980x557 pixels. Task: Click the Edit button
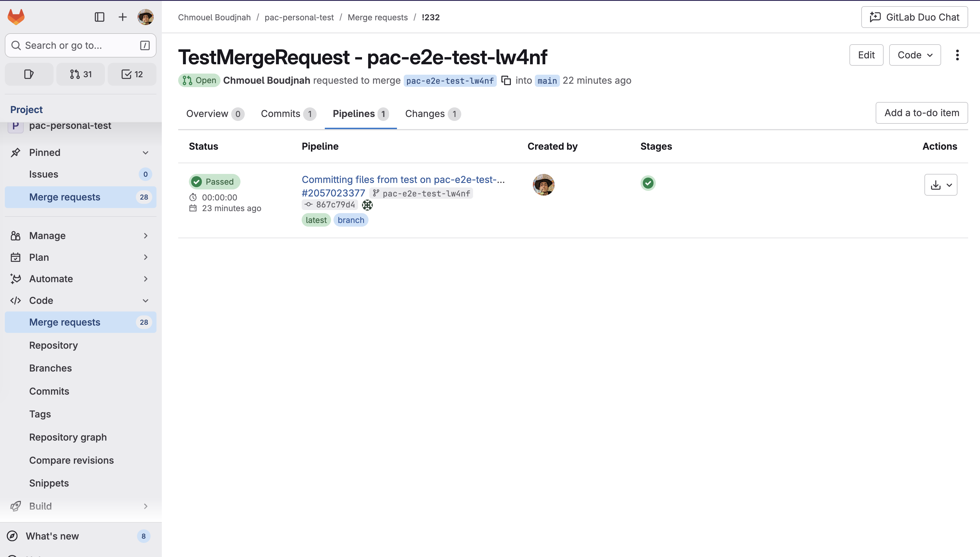(x=866, y=55)
